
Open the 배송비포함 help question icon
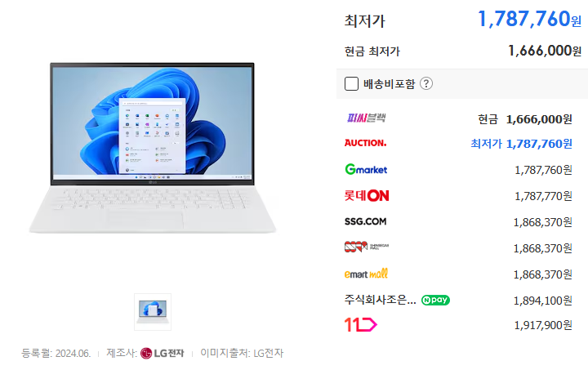pyautogui.click(x=426, y=83)
